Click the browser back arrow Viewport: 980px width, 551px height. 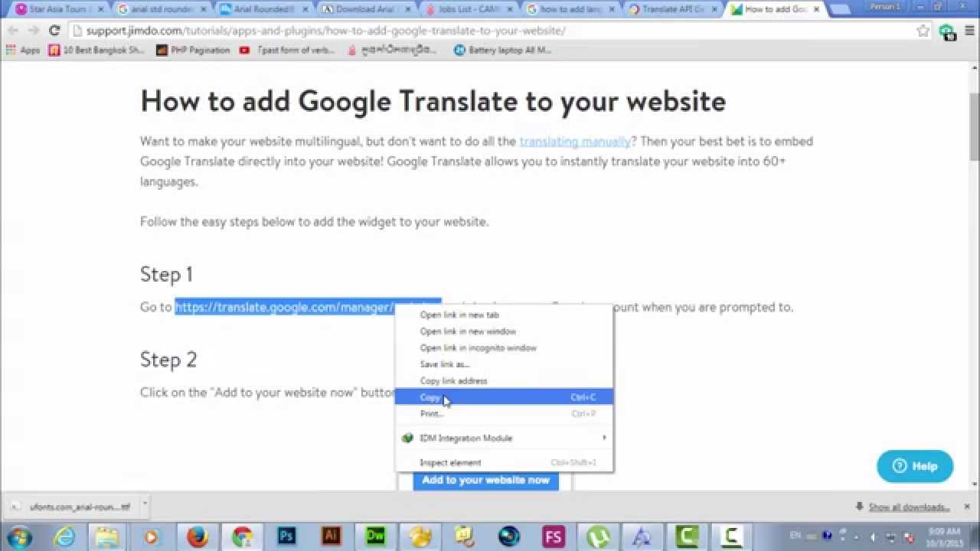point(13,31)
